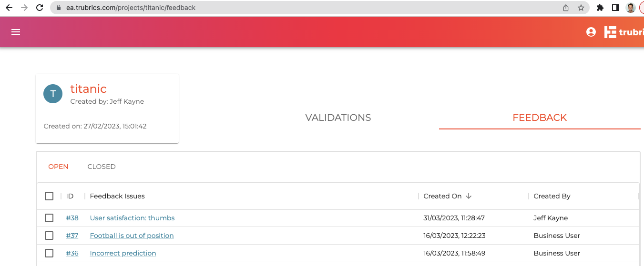Click the address bar URL
The image size is (644, 266).
point(131,8)
